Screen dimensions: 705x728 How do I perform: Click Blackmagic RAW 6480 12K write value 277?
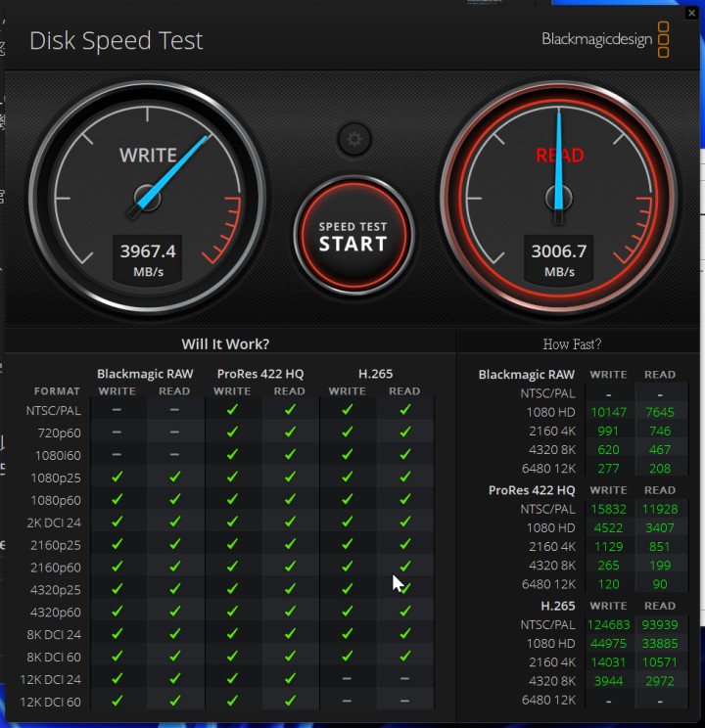608,469
